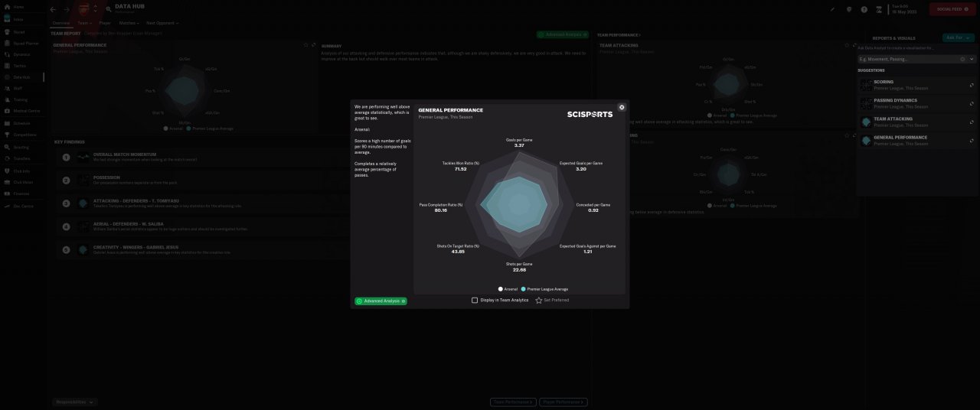Screen dimensions: 980x410
Task: Open Transfers in the sidebar
Action: pyautogui.click(x=21, y=158)
